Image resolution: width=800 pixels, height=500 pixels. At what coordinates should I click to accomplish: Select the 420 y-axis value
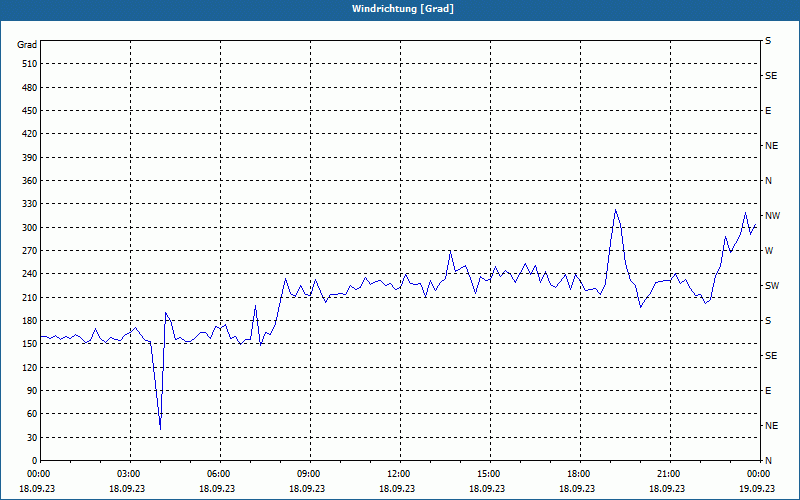(x=30, y=134)
